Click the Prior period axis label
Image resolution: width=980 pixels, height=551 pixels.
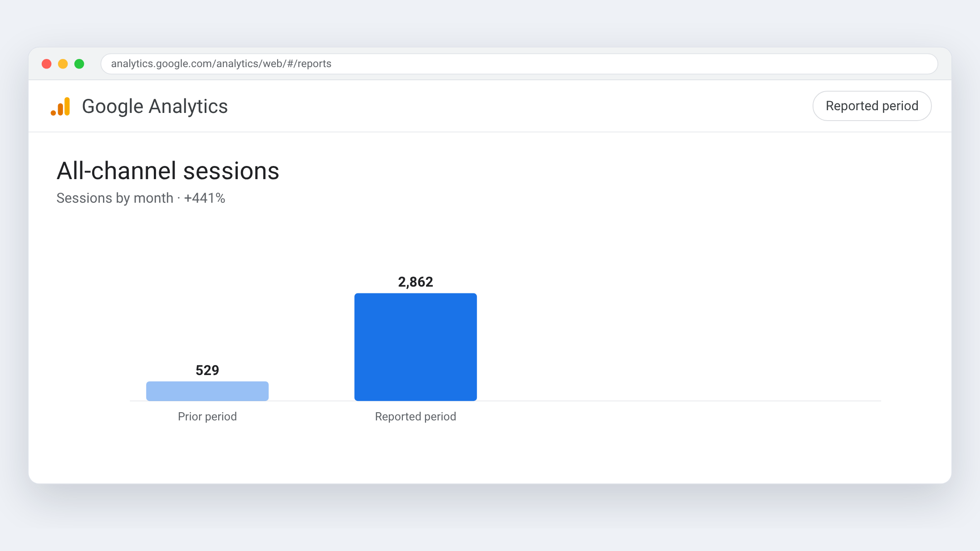pyautogui.click(x=207, y=417)
